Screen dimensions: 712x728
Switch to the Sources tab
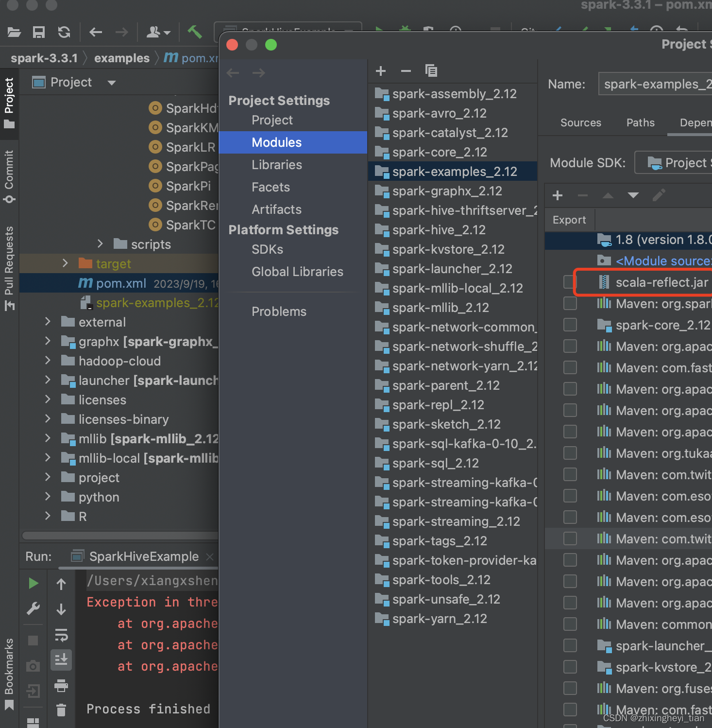(x=580, y=122)
